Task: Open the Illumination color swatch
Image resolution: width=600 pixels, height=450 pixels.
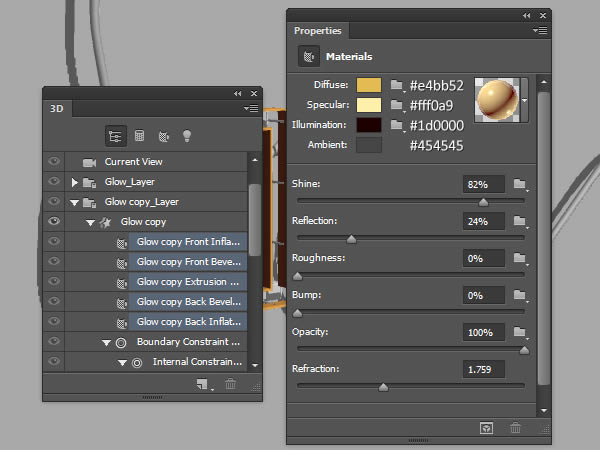Action: click(369, 125)
